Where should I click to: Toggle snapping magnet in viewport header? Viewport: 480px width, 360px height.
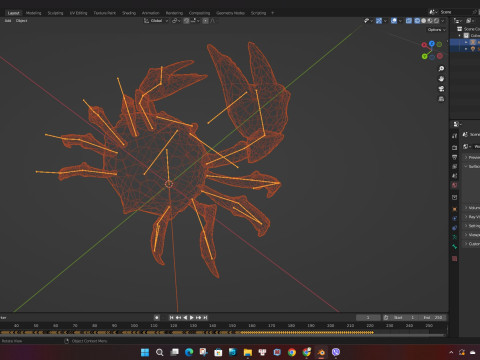(x=187, y=21)
